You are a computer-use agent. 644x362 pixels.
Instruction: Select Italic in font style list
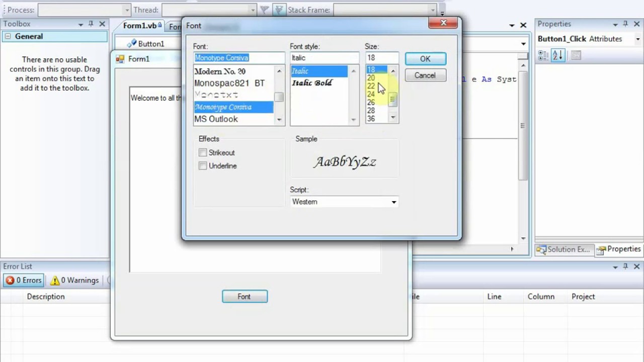point(319,71)
